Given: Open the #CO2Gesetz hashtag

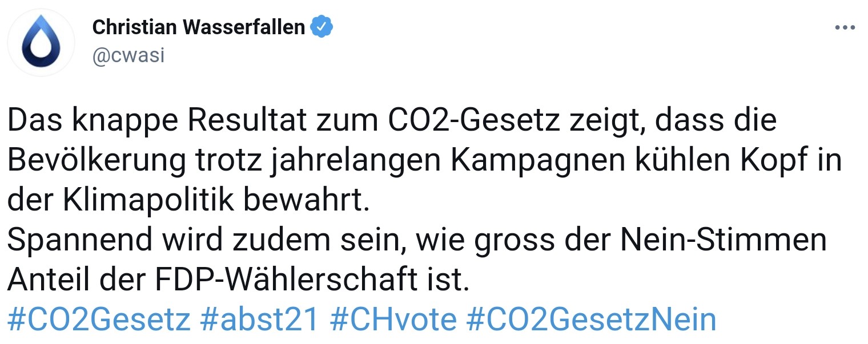Looking at the screenshot, I should point(99,320).
